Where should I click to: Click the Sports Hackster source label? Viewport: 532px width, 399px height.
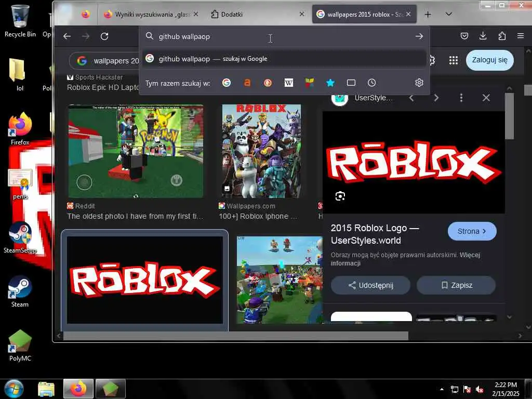[x=95, y=77]
